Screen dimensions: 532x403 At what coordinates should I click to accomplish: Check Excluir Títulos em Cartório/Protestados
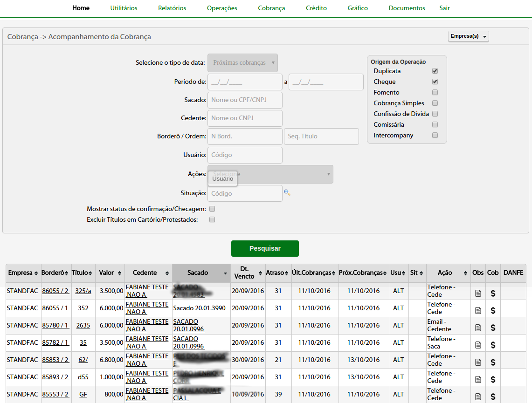coord(212,219)
